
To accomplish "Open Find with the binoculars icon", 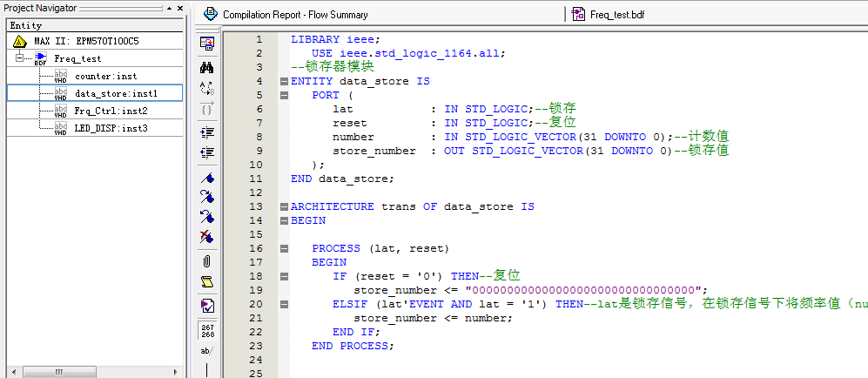I will [x=207, y=68].
